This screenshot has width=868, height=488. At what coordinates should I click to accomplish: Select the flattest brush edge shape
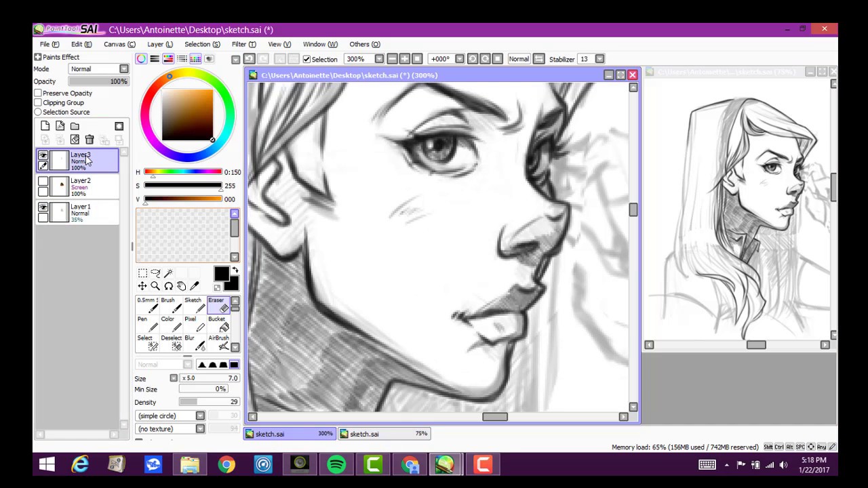234,365
